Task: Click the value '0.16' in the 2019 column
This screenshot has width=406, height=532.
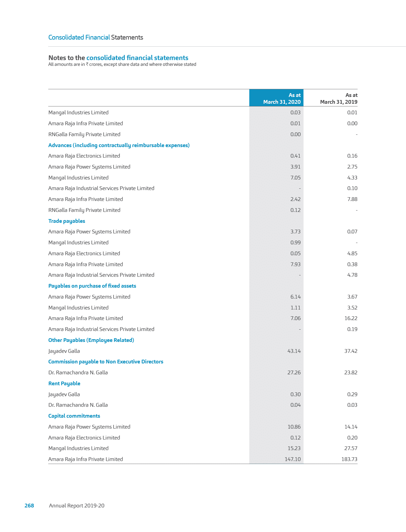Action: (x=352, y=156)
